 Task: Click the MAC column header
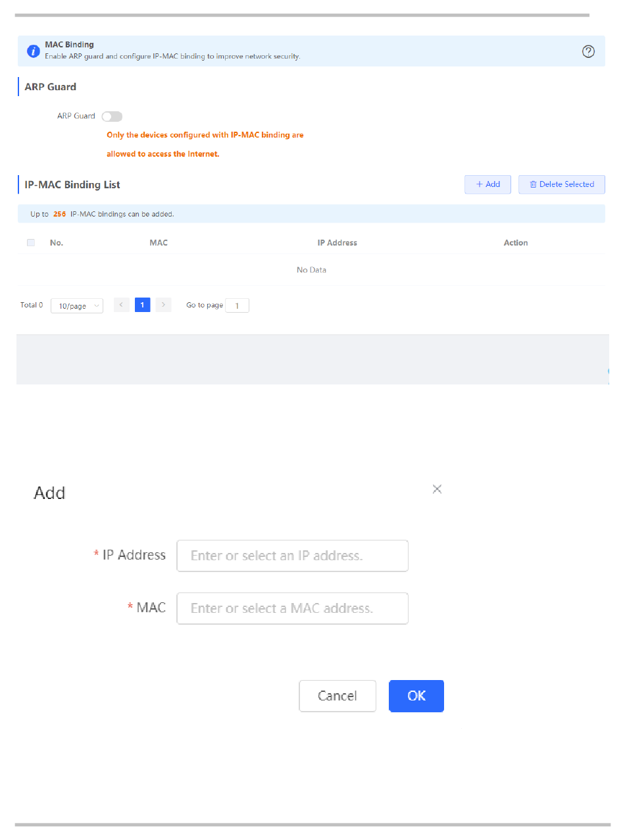coord(159,243)
